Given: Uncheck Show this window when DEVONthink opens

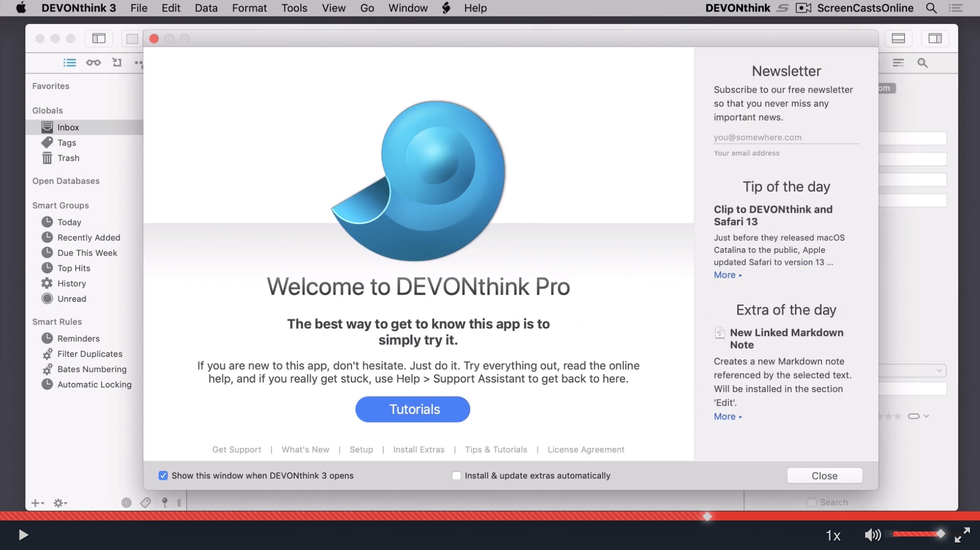Looking at the screenshot, I should (x=163, y=475).
